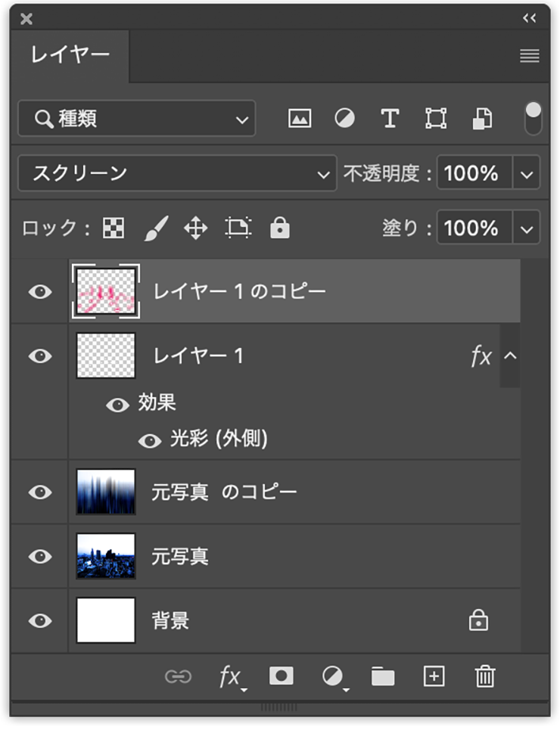Collapse effects list on レイヤー 1

pos(510,356)
